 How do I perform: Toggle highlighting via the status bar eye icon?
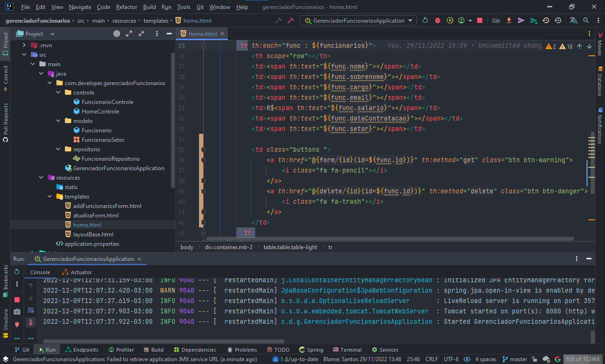(x=467, y=359)
